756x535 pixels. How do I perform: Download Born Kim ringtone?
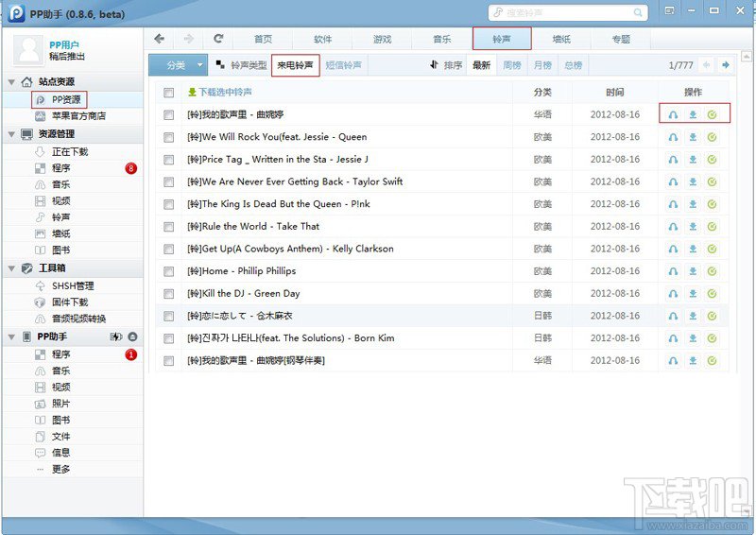pos(693,338)
